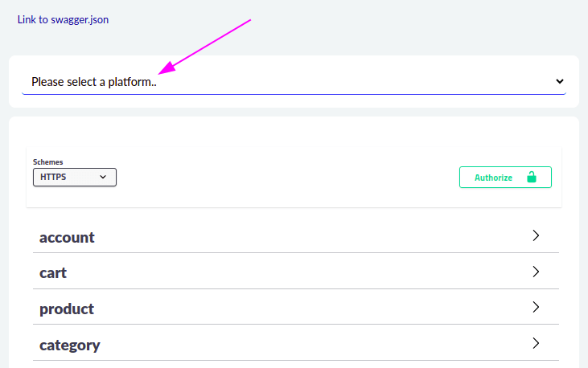Open the Link to swagger.json
Image resolution: width=588 pixels, height=368 pixels.
[x=63, y=19]
